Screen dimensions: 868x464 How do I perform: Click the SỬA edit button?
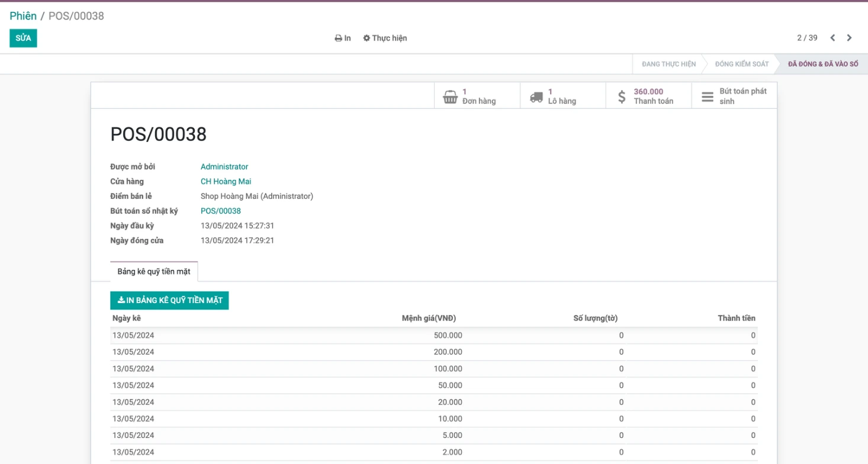click(x=23, y=38)
